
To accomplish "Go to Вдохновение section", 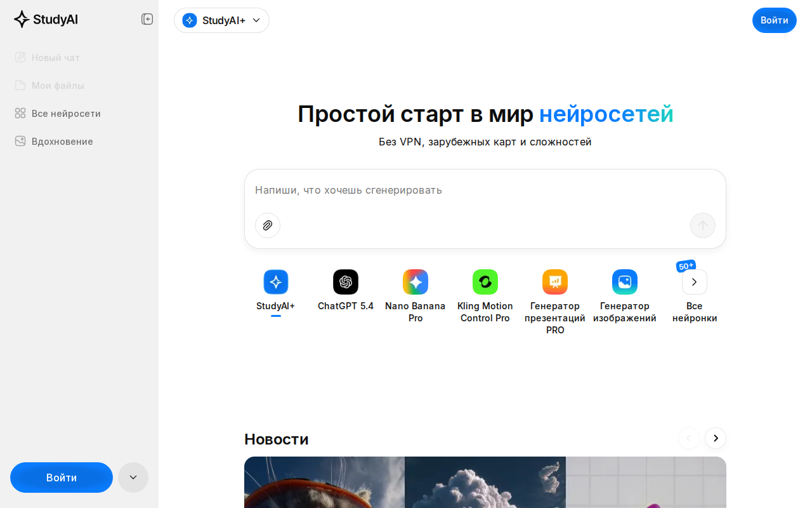I will 62,141.
